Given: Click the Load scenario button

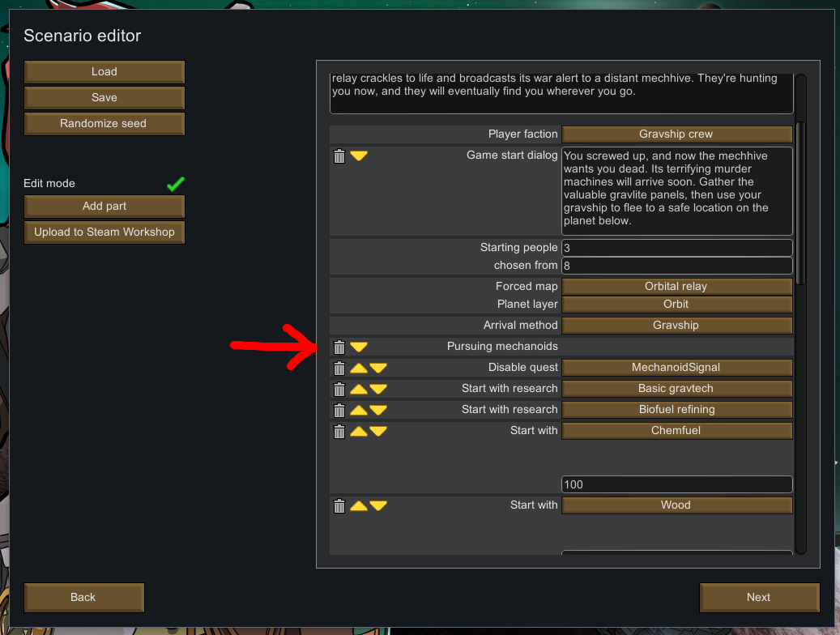Looking at the screenshot, I should point(104,72).
